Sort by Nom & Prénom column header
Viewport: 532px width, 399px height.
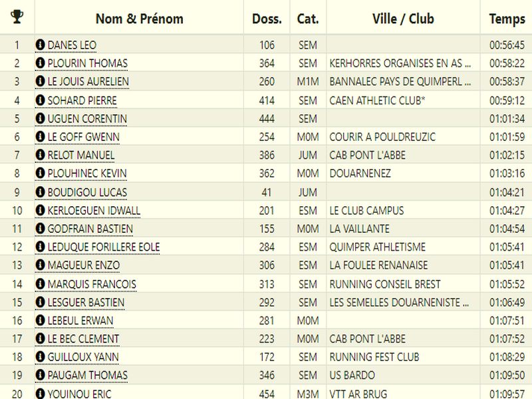139,18
